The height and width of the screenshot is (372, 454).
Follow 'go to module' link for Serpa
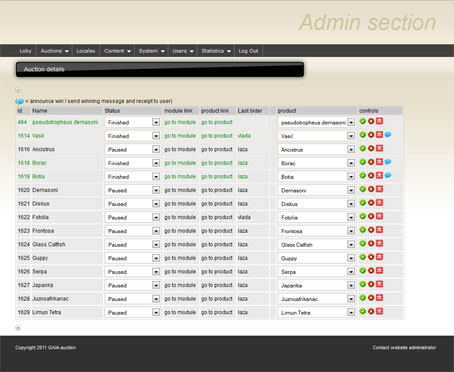coord(180,272)
